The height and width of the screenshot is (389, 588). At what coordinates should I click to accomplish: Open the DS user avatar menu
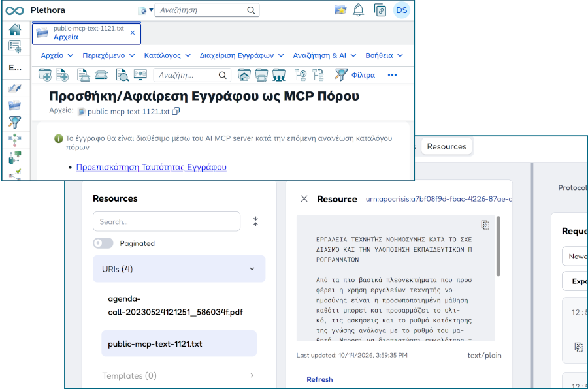point(402,10)
